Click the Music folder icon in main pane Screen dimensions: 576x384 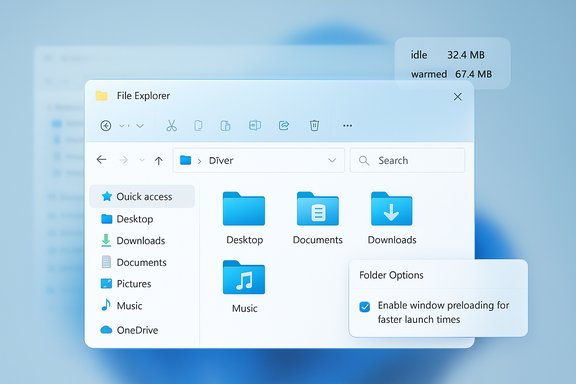[244, 277]
